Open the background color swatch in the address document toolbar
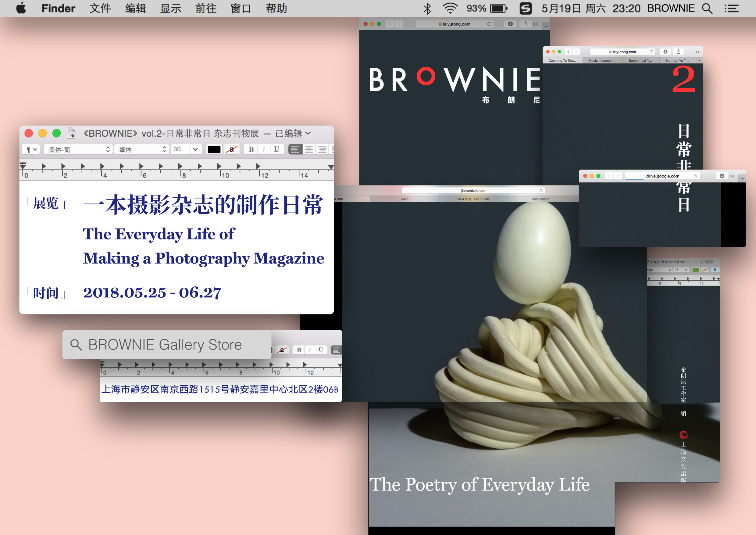The height and width of the screenshot is (535, 756). [x=282, y=350]
